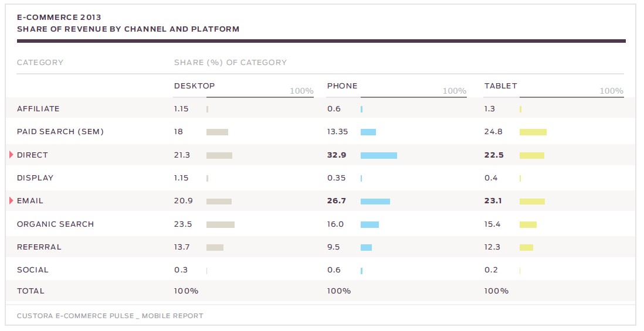Select the DESKTOP column header
Image resolution: width=644 pixels, height=331 pixels.
pos(194,86)
